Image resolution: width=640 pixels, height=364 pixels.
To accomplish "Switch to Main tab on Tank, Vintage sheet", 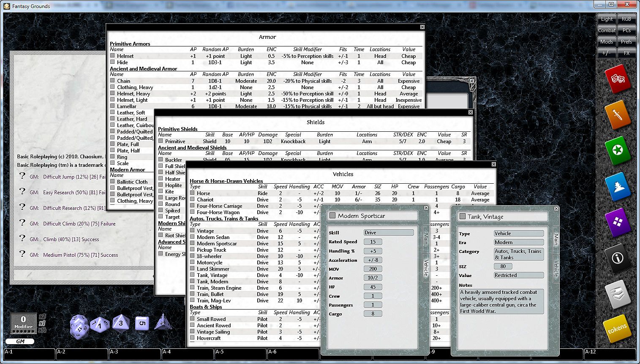I will (x=556, y=240).
